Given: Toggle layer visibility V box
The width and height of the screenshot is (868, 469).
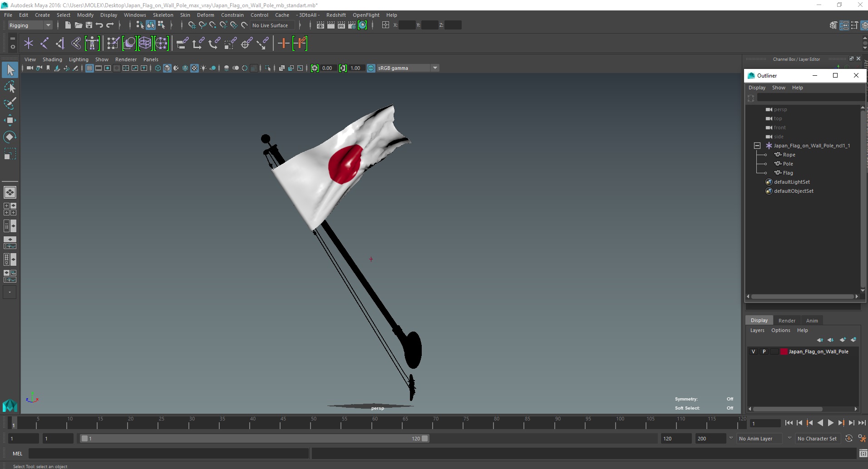Looking at the screenshot, I should [754, 352].
